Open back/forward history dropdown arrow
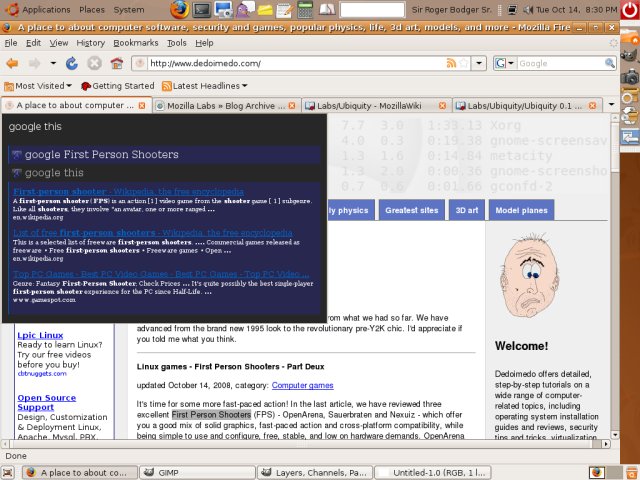This screenshot has width=640, height=480. 53,63
